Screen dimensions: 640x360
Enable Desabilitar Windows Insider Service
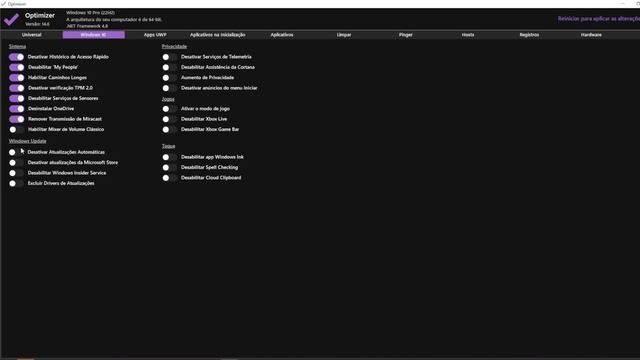coord(17,173)
